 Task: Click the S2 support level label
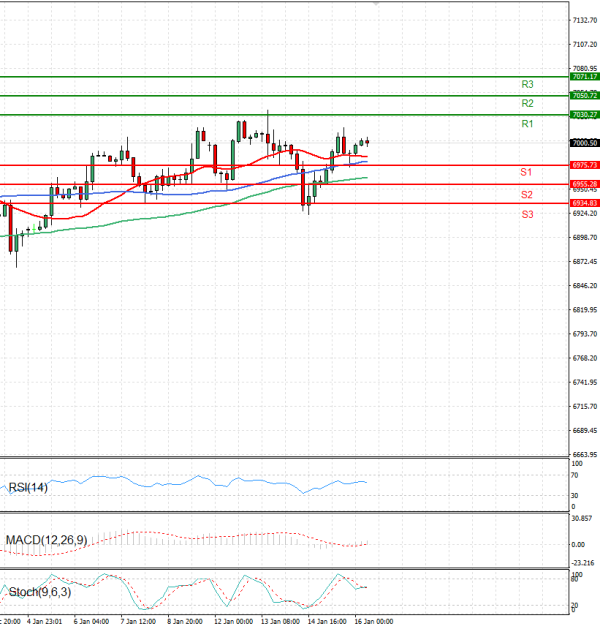tap(526, 194)
